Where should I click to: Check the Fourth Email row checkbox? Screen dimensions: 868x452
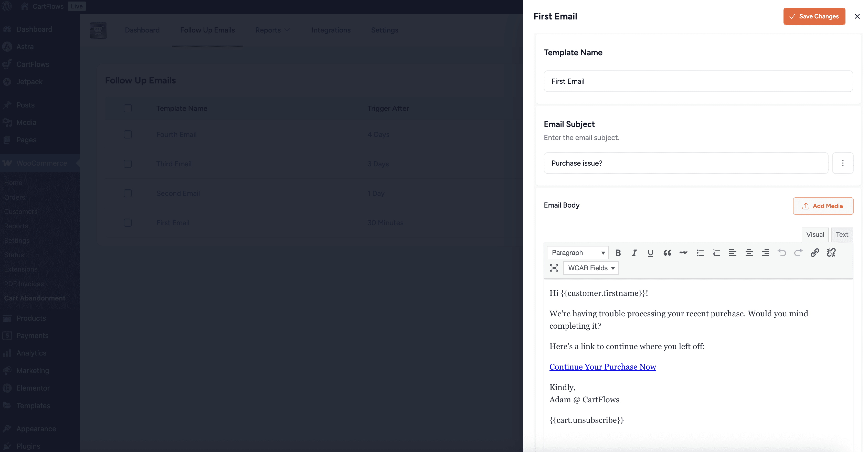128,134
